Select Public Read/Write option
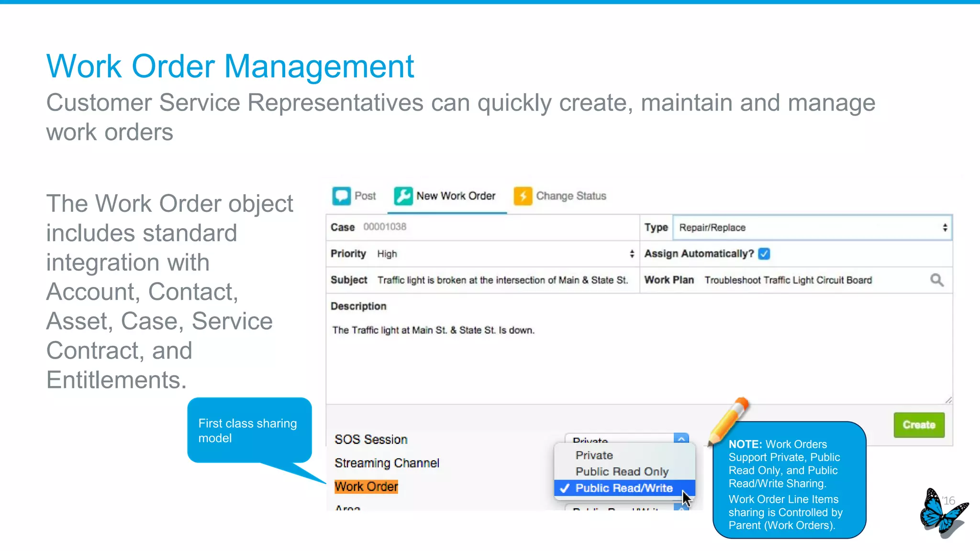The width and height of the screenshot is (980, 551). click(x=624, y=488)
